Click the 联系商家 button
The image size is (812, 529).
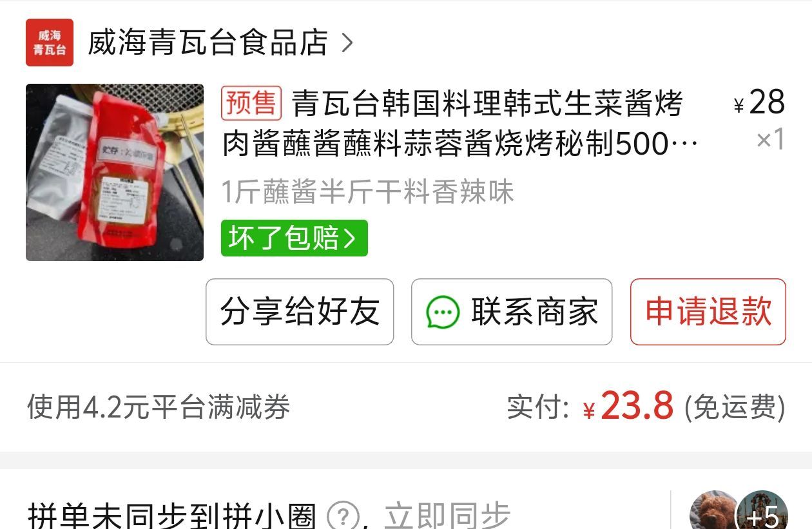pyautogui.click(x=512, y=312)
